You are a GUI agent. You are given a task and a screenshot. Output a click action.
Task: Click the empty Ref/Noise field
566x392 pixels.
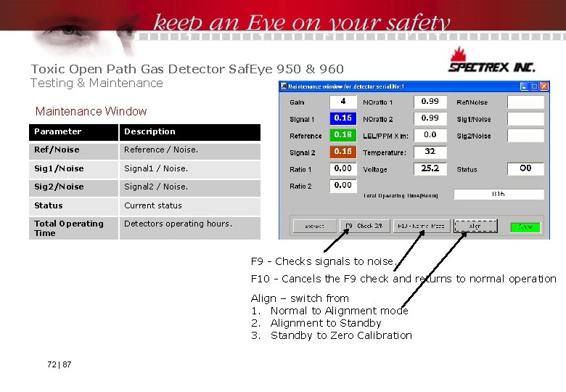coord(525,102)
